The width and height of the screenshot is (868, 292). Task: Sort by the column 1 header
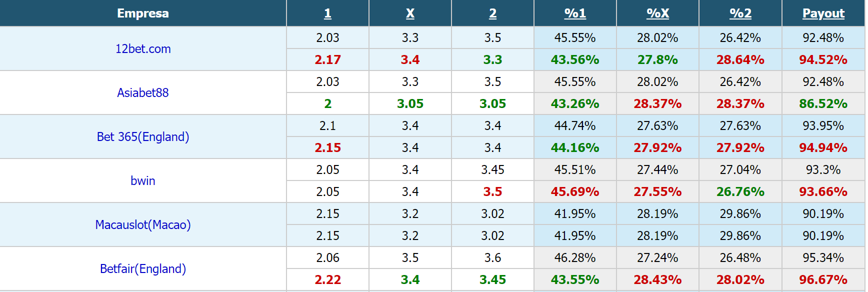327,13
